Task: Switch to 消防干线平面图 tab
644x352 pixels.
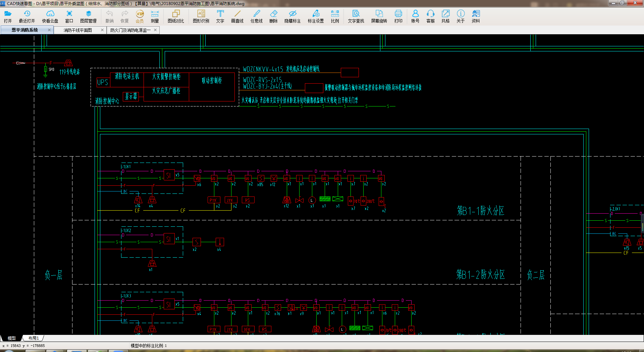Action: [x=78, y=30]
